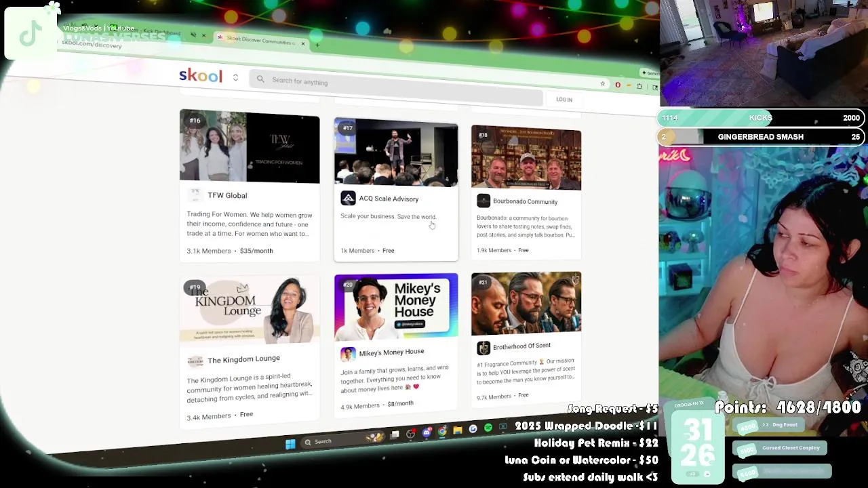Click '9.7k Members · Free' on Brotherhood card
868x488 pixels.
coord(502,396)
